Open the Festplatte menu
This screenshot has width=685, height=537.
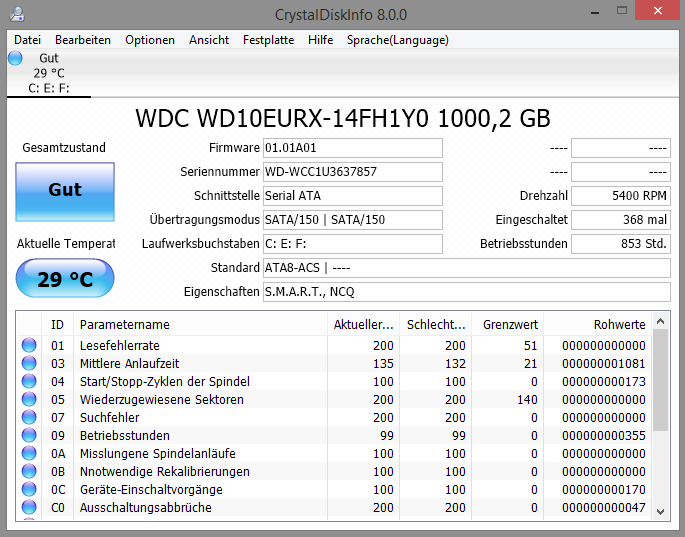[268, 40]
